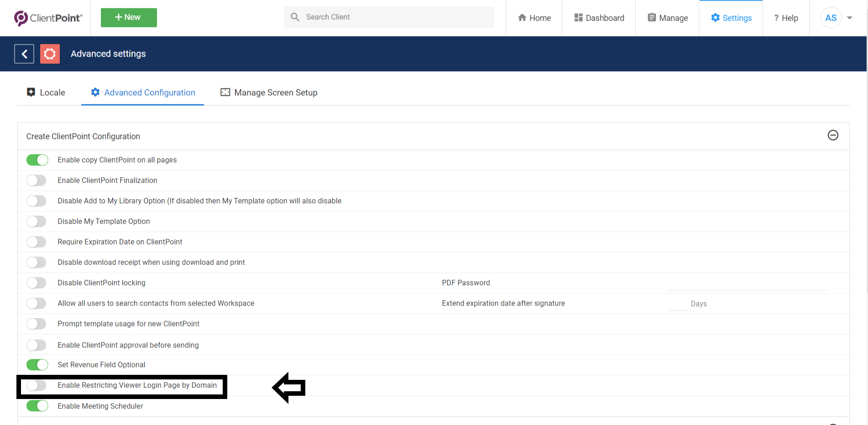Image resolution: width=868 pixels, height=425 pixels.
Task: Select the Advanced Configuration tab
Action: click(143, 93)
